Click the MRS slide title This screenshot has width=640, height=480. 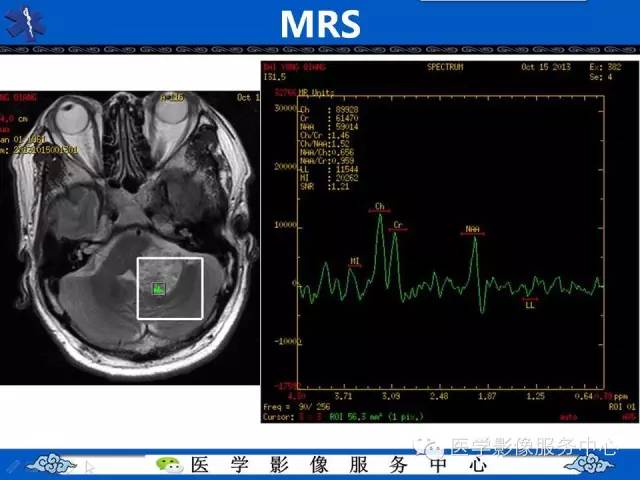click(x=320, y=24)
